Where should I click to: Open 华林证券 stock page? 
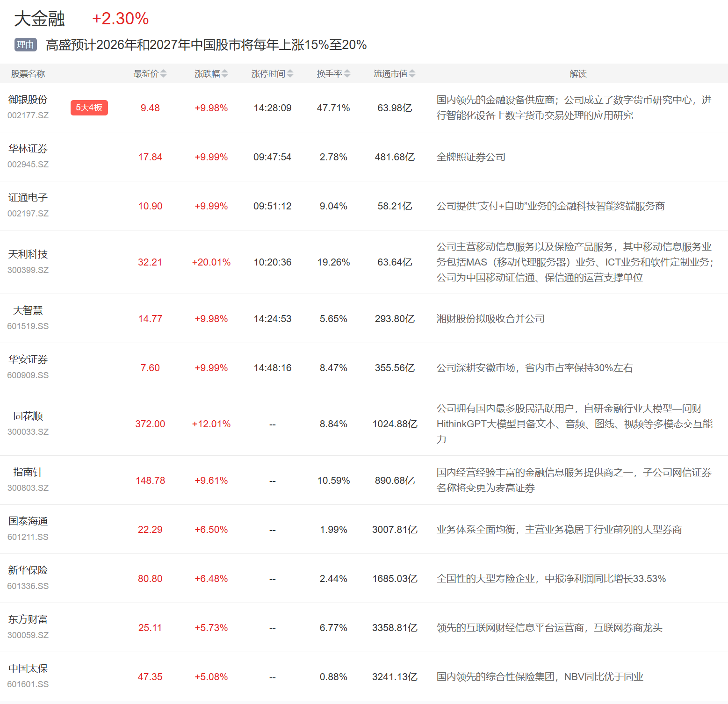pyautogui.click(x=28, y=149)
